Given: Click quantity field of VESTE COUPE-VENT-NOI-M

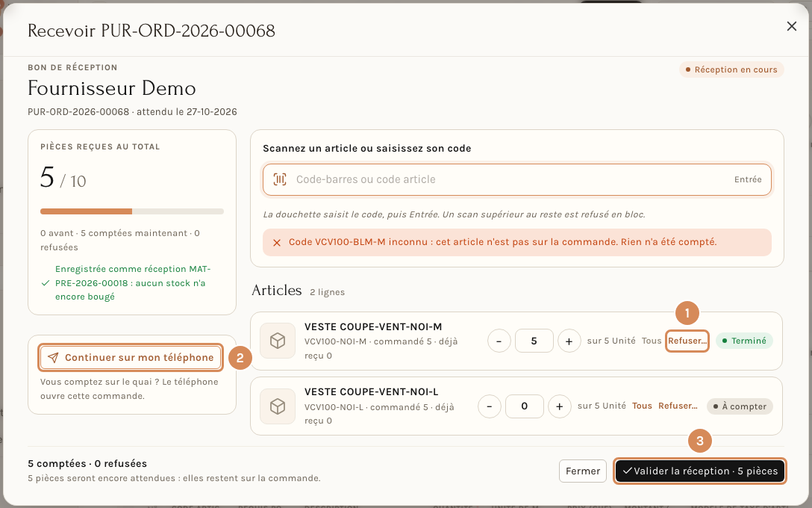Looking at the screenshot, I should click(534, 341).
